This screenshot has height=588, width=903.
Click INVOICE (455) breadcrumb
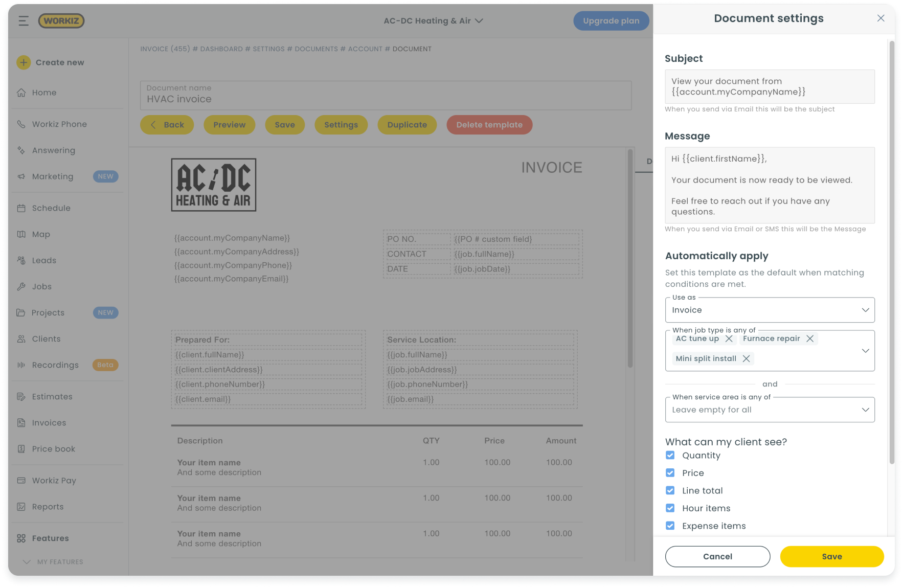pyautogui.click(x=165, y=49)
